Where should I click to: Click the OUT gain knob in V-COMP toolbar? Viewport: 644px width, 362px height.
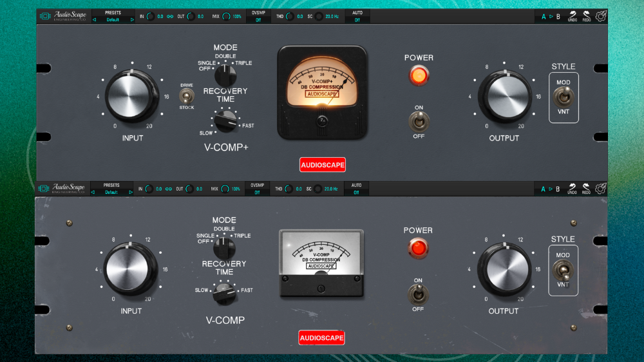pos(189,189)
